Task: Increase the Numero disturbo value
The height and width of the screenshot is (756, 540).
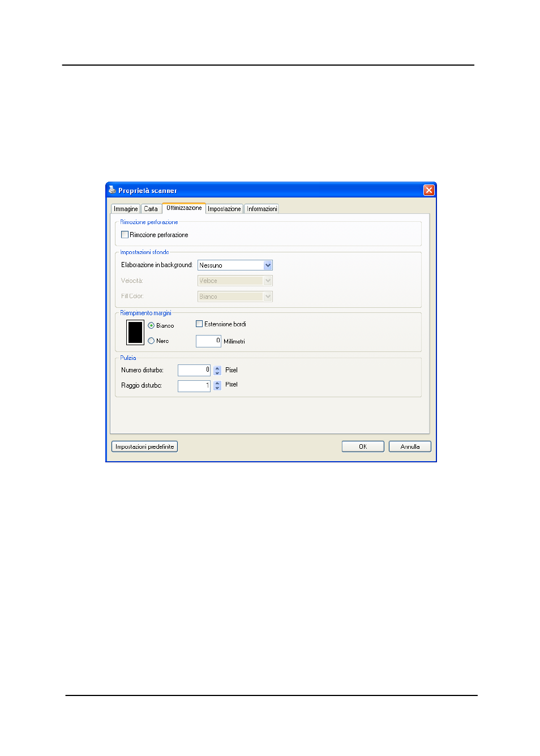Action: [217, 368]
